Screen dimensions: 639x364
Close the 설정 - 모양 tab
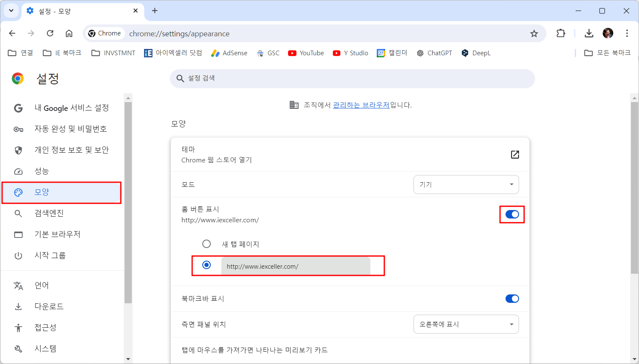(136, 11)
